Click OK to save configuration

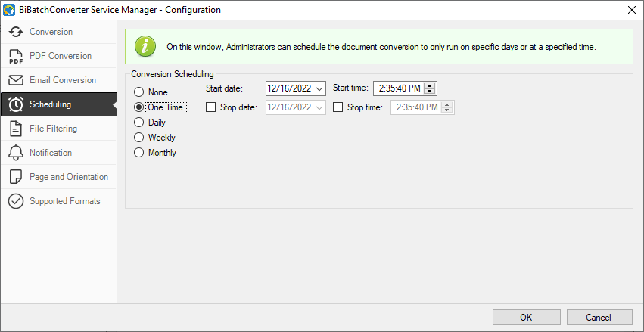coord(526,317)
